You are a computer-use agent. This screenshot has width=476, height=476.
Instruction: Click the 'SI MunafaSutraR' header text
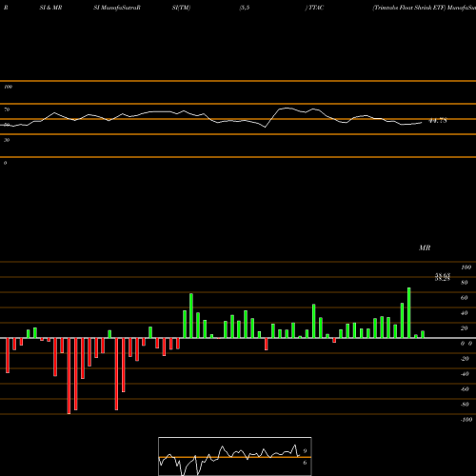(117, 8)
